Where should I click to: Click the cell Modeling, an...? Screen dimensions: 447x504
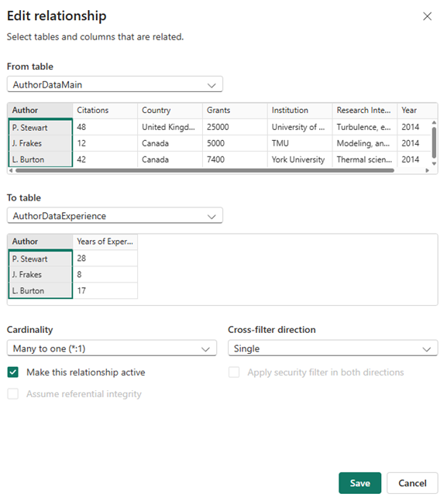point(365,143)
